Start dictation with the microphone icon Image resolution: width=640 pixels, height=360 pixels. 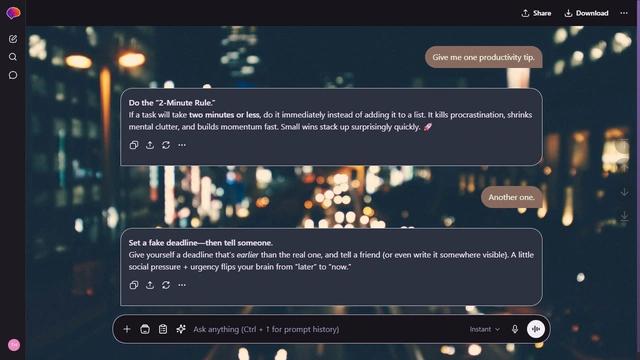pos(515,329)
